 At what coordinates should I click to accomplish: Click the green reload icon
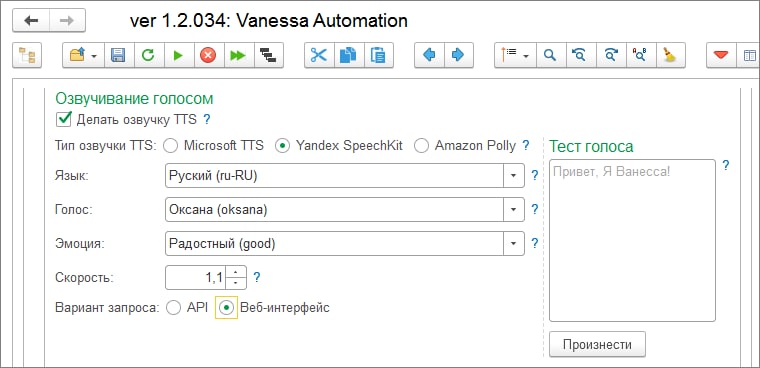click(x=148, y=55)
